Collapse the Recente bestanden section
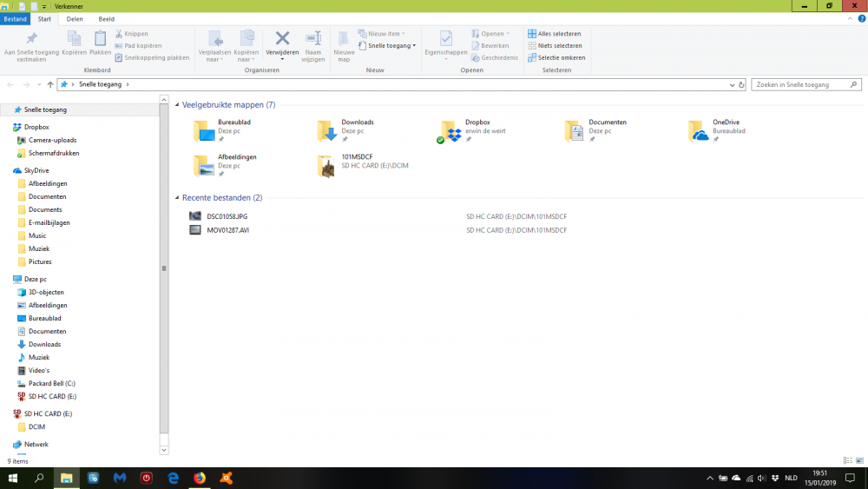 178,198
